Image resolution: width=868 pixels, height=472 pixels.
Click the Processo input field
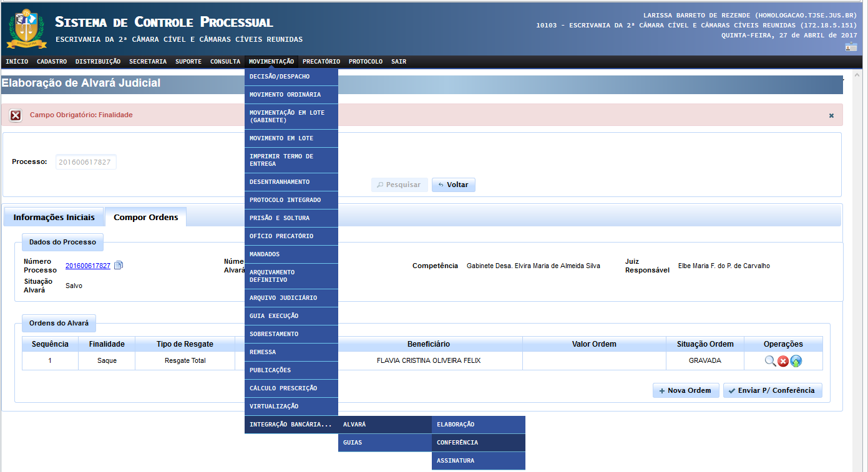pos(86,162)
